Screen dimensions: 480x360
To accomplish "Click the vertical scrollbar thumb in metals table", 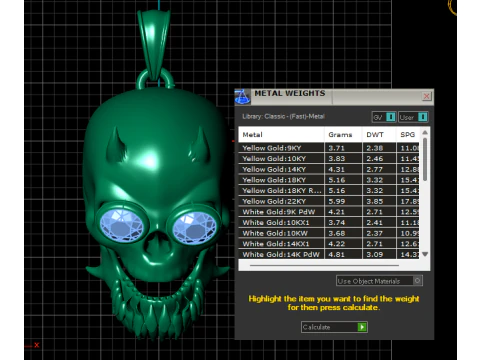I will (425, 159).
